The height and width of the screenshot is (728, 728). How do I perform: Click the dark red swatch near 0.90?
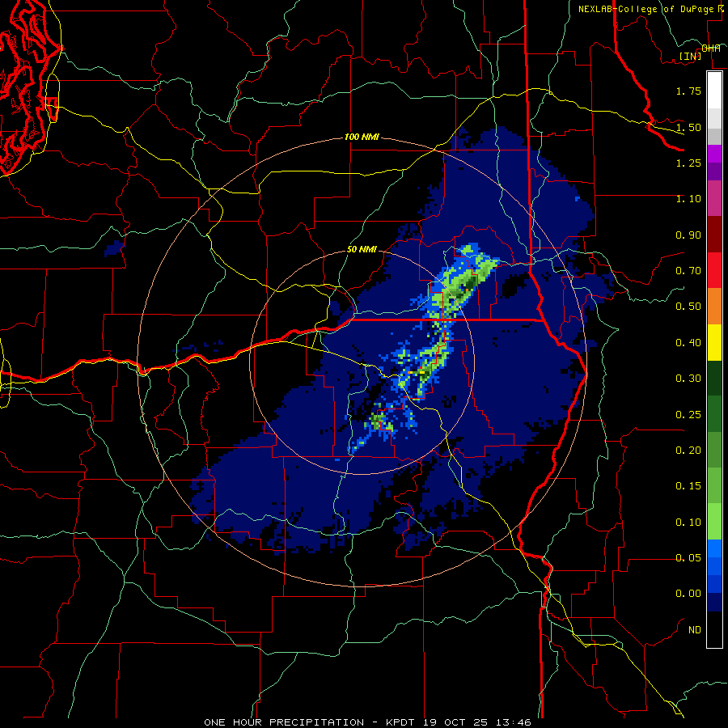(x=714, y=235)
